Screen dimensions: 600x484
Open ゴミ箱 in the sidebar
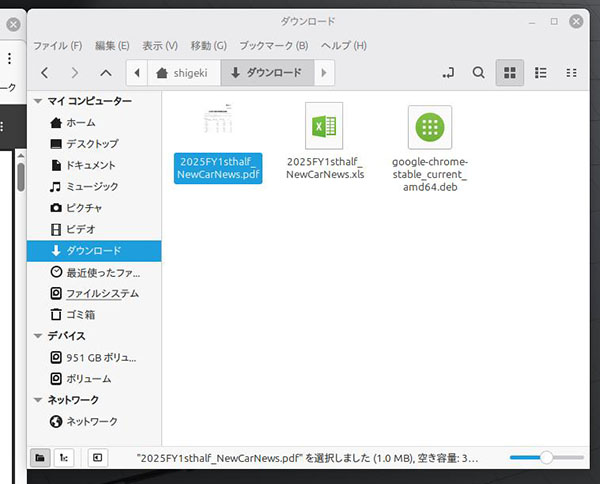point(81,315)
